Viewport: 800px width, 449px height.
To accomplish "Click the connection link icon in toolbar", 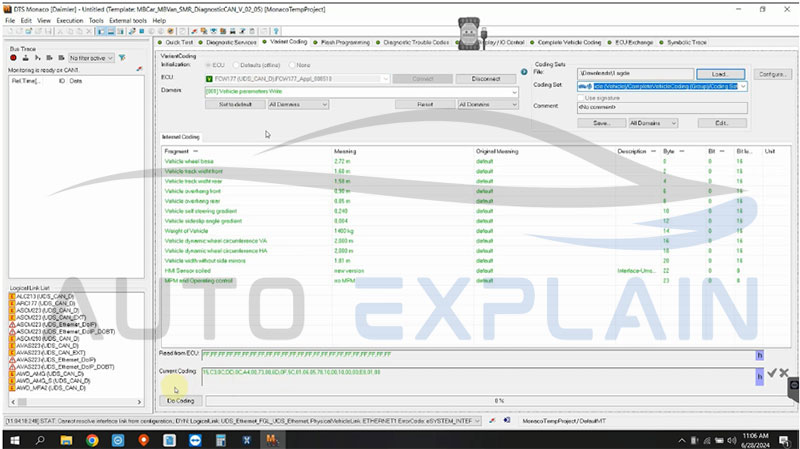I will pos(132,32).
